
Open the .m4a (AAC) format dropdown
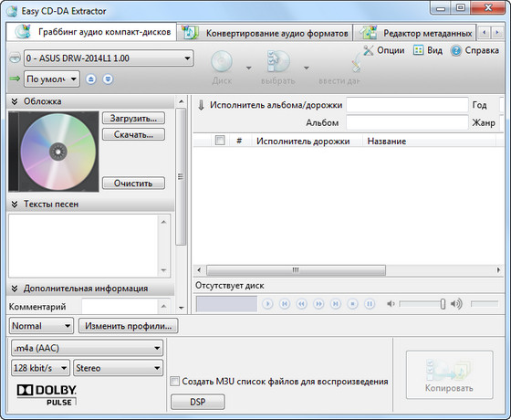[87, 348]
